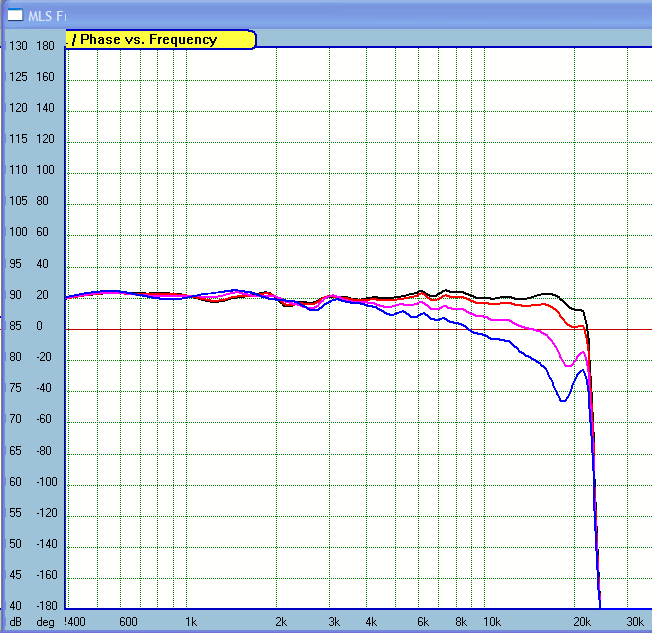652x633 pixels.
Task: Click the 100 dB axis label
Action: [18, 232]
